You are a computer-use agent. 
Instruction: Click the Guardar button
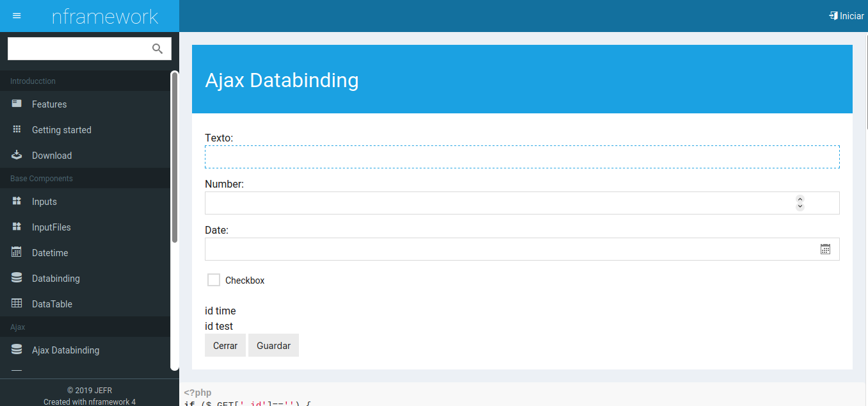click(x=273, y=345)
